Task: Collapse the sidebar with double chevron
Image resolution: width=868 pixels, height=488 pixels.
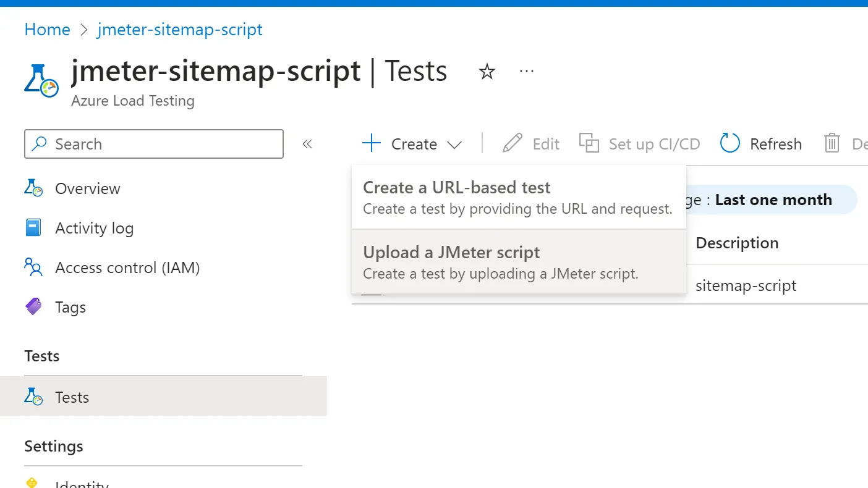Action: point(307,144)
